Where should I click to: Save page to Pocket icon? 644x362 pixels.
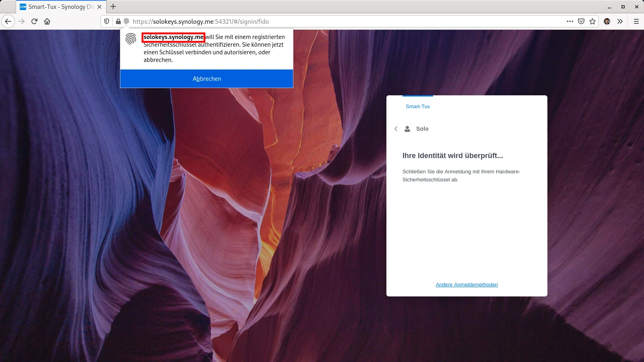click(x=581, y=21)
